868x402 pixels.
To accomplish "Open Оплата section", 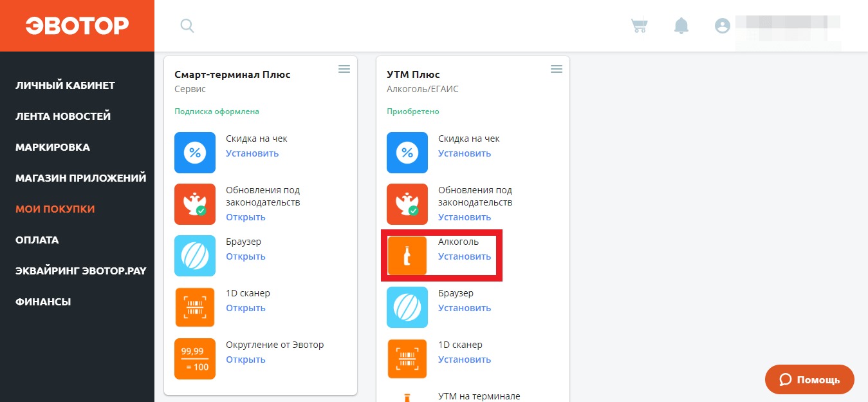I will 37,240.
